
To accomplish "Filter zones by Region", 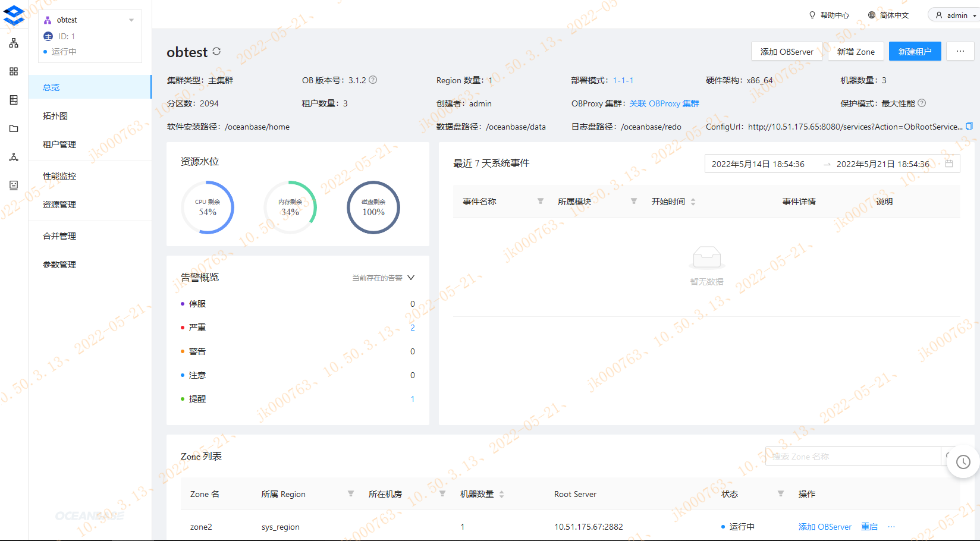I will tap(351, 494).
